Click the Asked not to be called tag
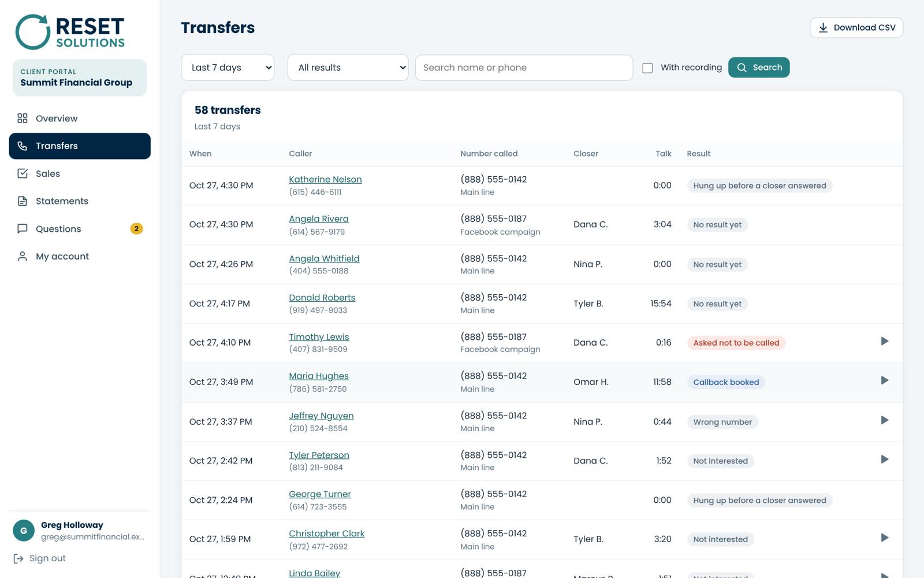The height and width of the screenshot is (578, 924). point(736,343)
